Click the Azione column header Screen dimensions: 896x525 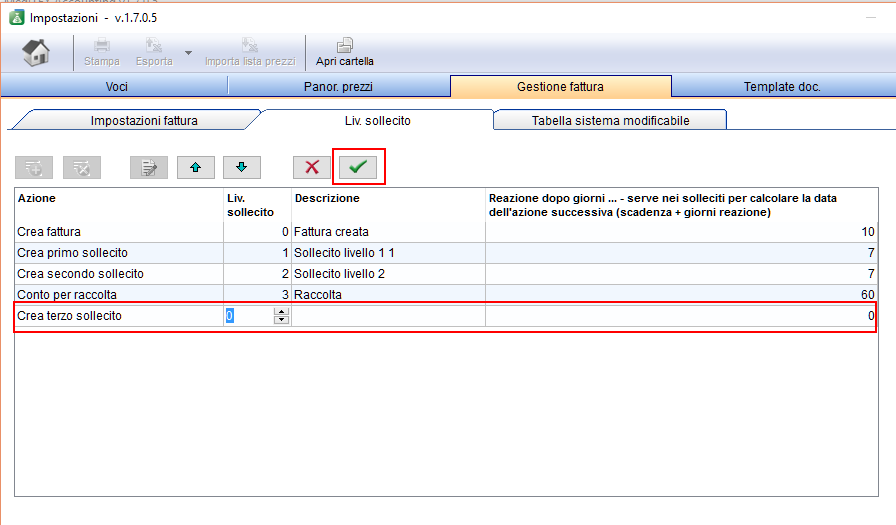point(119,205)
